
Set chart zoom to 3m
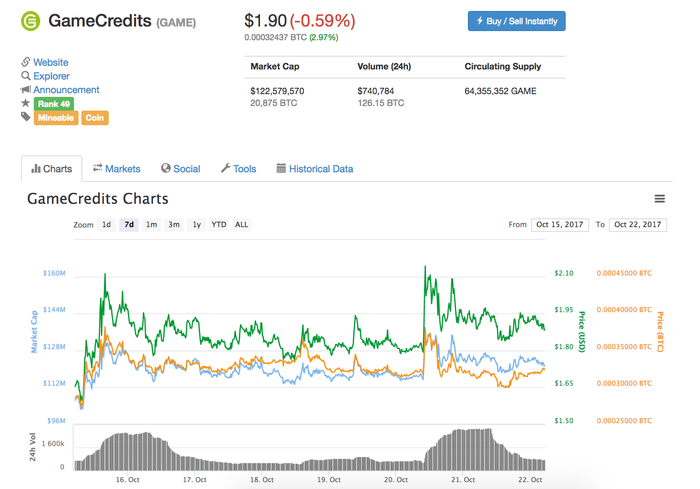point(174,225)
